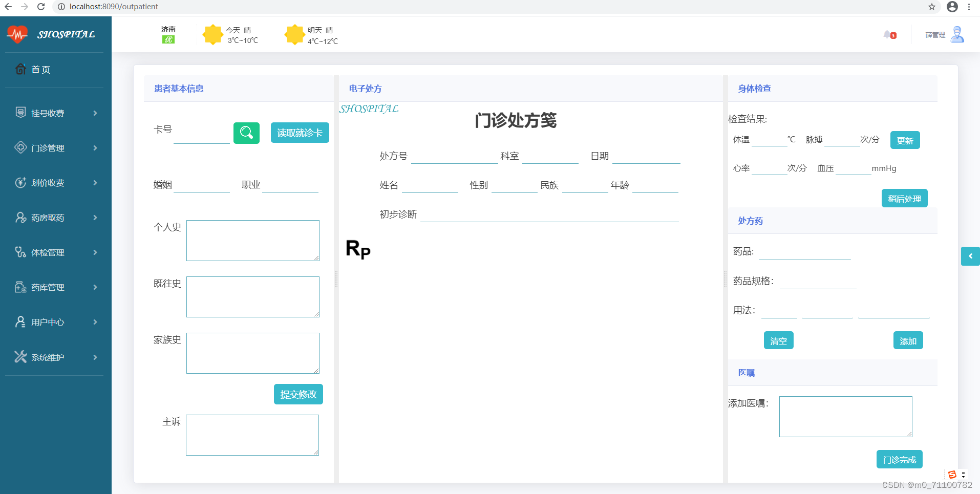Go to 首页 in sidebar
The width and height of the screenshot is (980, 494).
[x=41, y=70]
